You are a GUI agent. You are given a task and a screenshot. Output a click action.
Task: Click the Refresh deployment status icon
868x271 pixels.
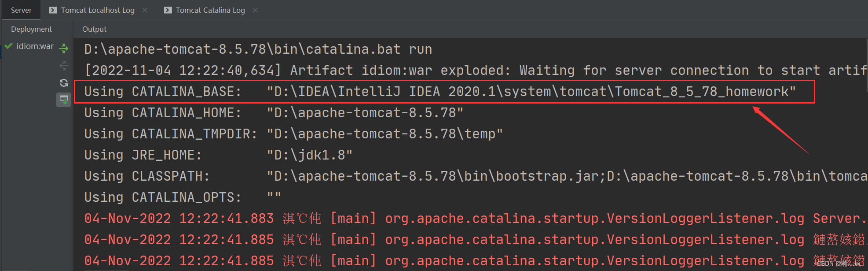click(64, 83)
